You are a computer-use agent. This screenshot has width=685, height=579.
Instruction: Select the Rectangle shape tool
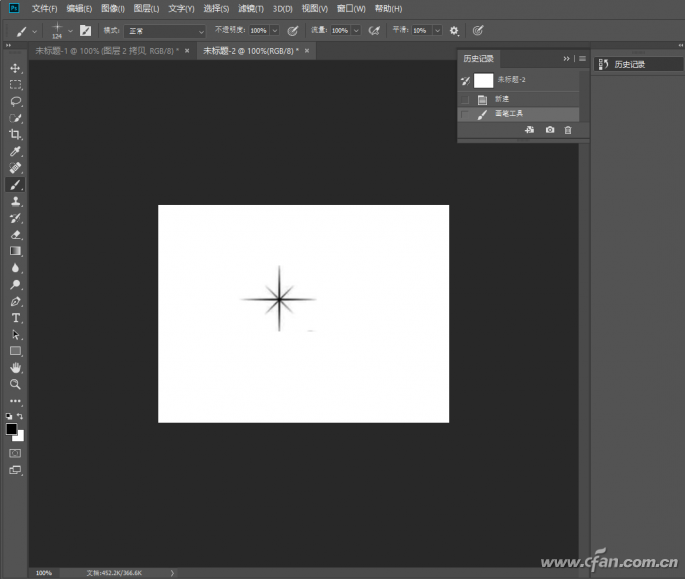click(15, 351)
